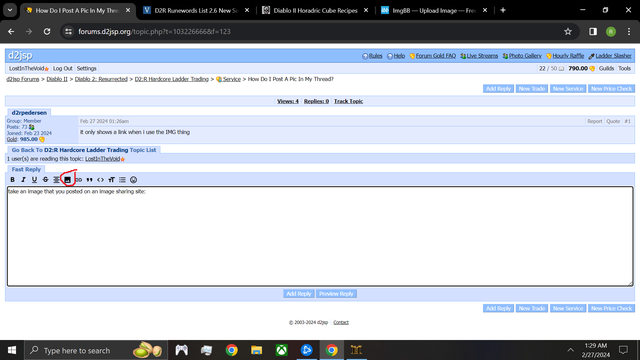Open the Windows Start menu
Viewport: 640px width, 360px height.
point(12,350)
